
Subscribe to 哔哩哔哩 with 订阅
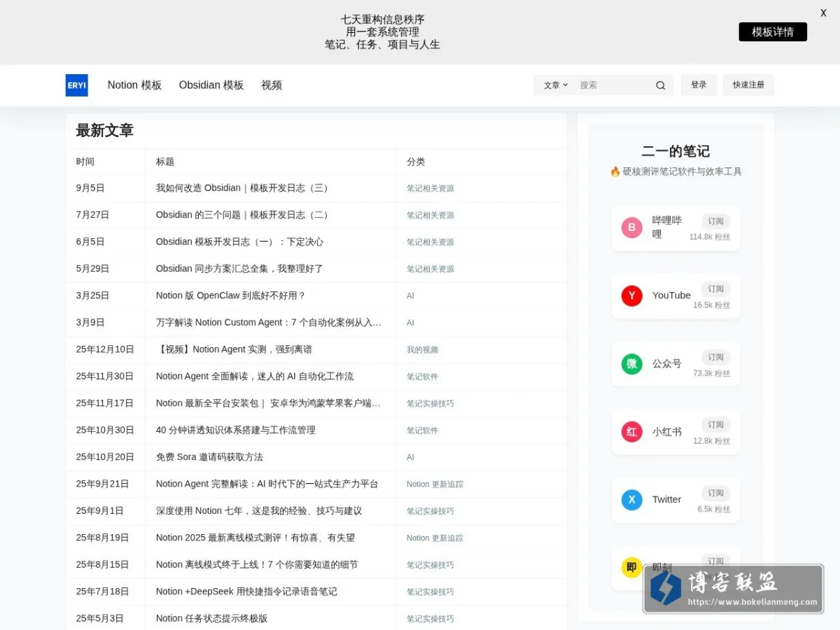pos(715,221)
